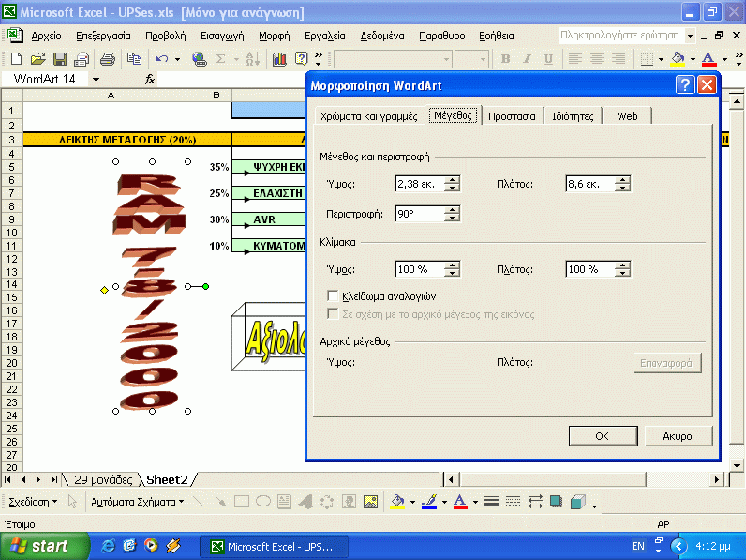
Task: Click the dialog Help question mark button
Action: (685, 85)
